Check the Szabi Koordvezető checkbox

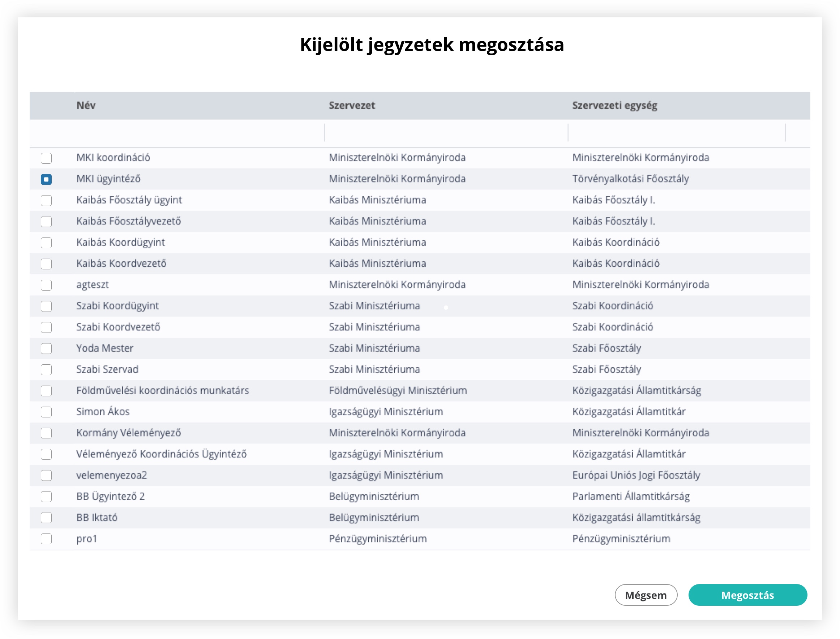point(46,327)
